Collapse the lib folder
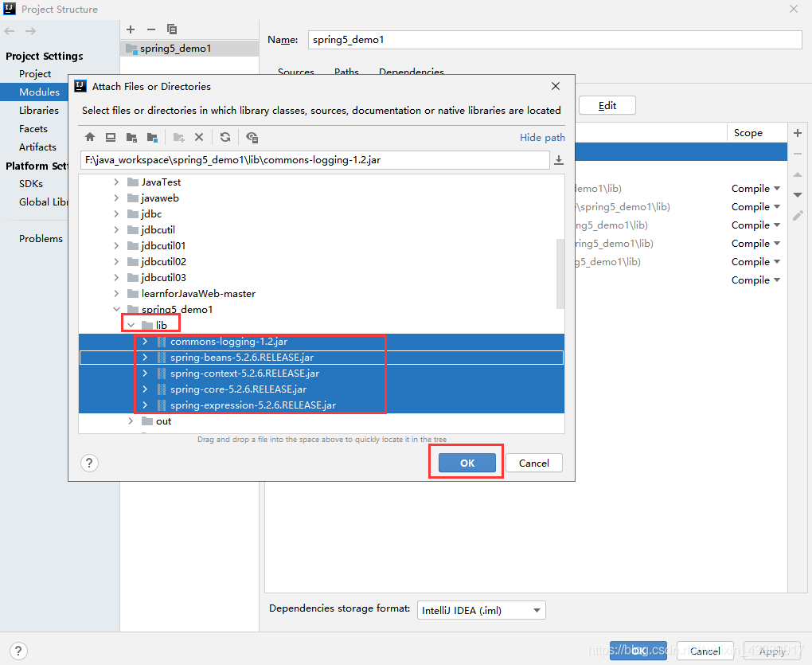This screenshot has width=812, height=665. pos(131,325)
